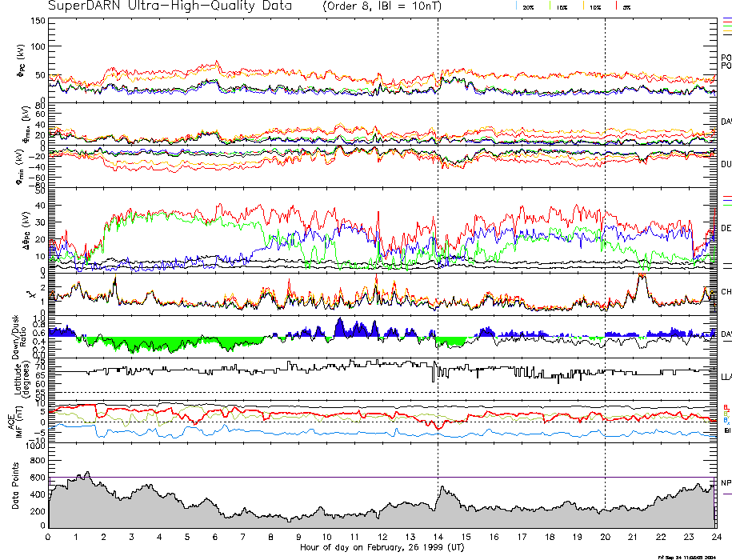Click the blue Bx legend label
732x560 pixels.
(726, 420)
